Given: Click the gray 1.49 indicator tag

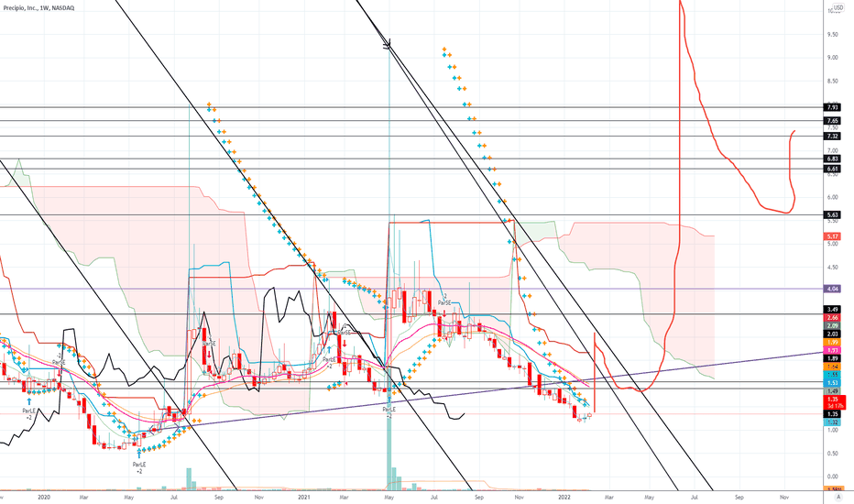Looking at the screenshot, I should click(833, 391).
